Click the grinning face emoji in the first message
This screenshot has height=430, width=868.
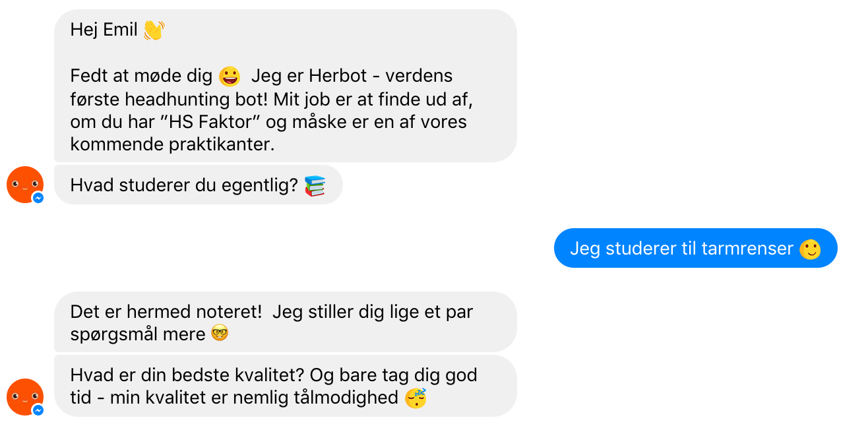tap(230, 77)
